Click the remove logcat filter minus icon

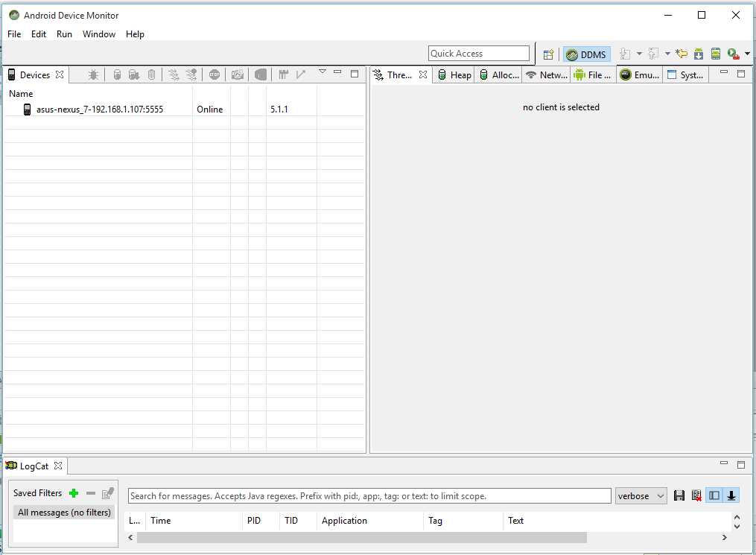pos(91,493)
